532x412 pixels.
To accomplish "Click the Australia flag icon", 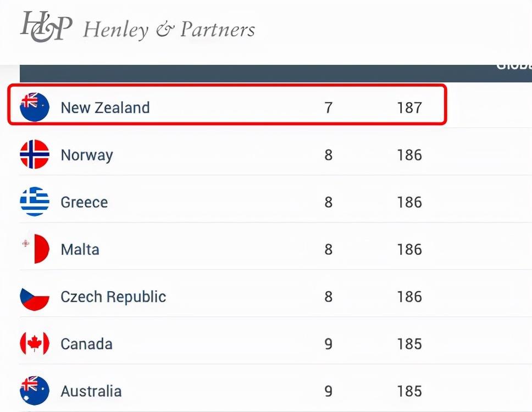I will tap(35, 391).
